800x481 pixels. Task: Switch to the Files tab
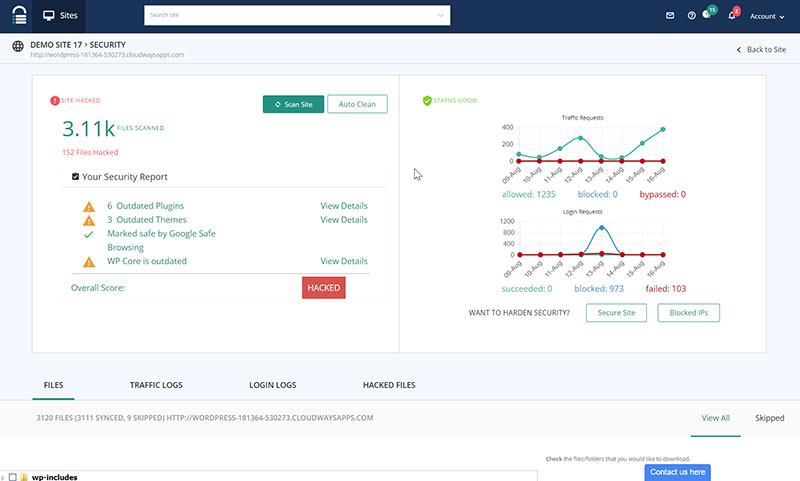tap(53, 385)
